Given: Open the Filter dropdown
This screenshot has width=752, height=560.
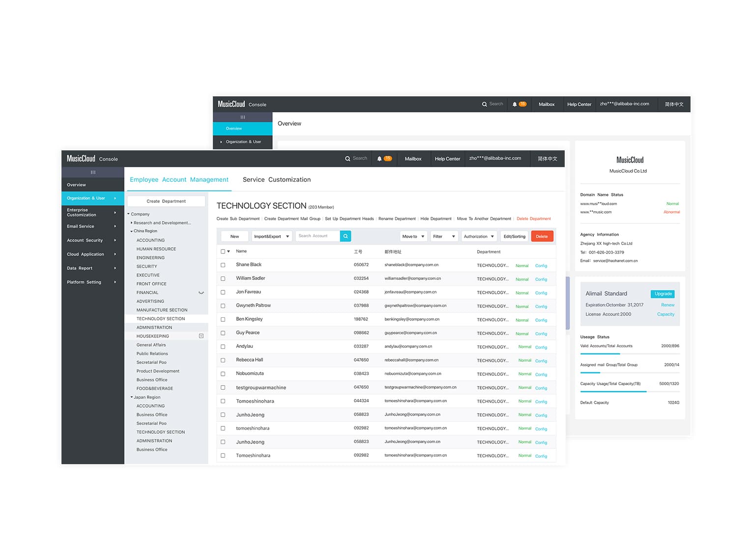Looking at the screenshot, I should click(444, 236).
